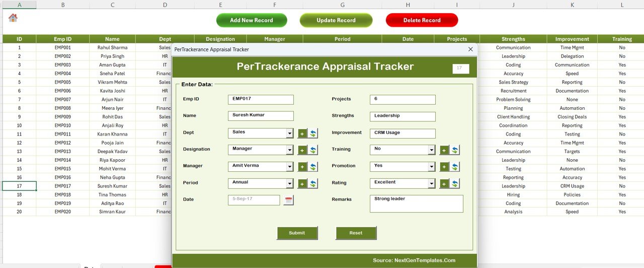The image size is (644, 268).
Task: Select the Problem Solving cell
Action: 513,100
